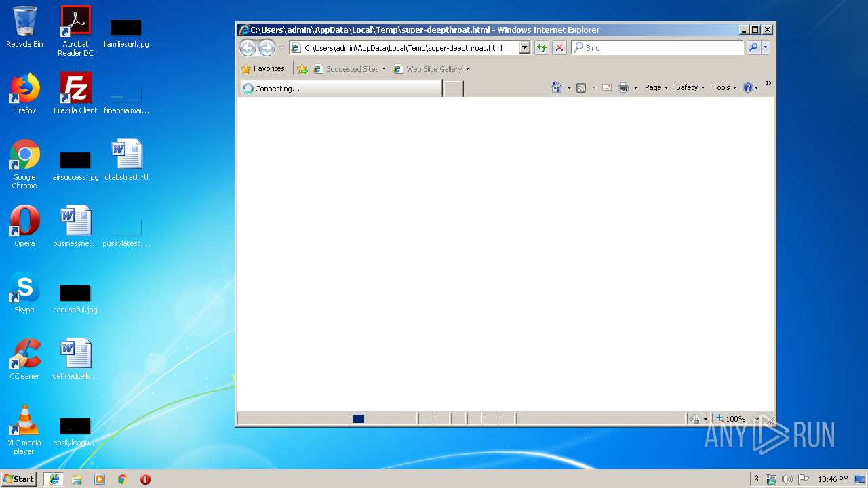Select the Google Chrome desktop shortcut

coord(24,164)
